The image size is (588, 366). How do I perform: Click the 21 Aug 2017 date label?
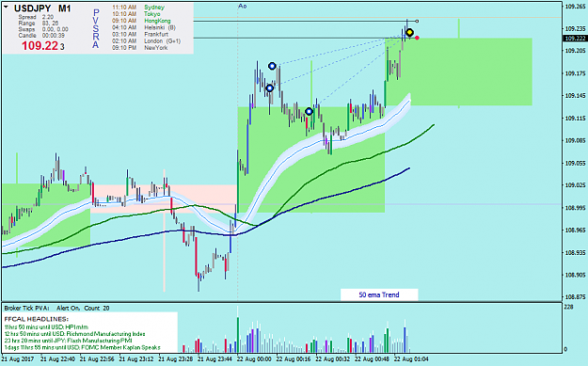click(x=17, y=359)
